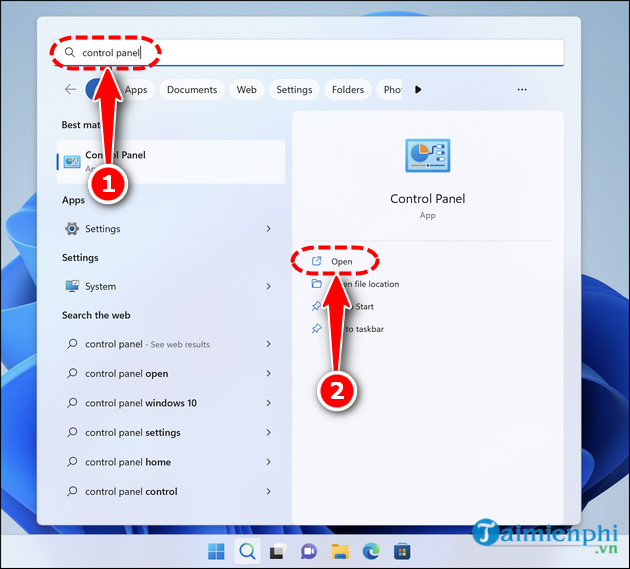
Task: Expand the Settings app result chevron
Action: pyautogui.click(x=268, y=229)
